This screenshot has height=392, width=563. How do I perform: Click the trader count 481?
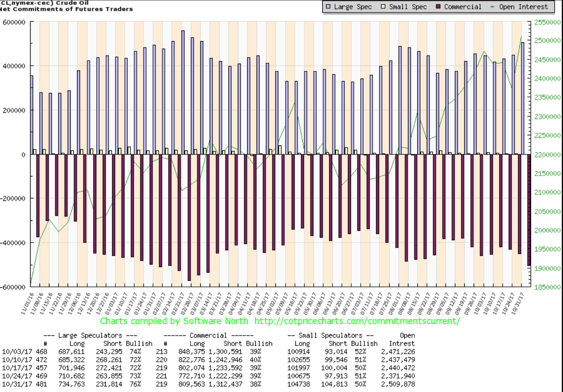tap(42, 384)
